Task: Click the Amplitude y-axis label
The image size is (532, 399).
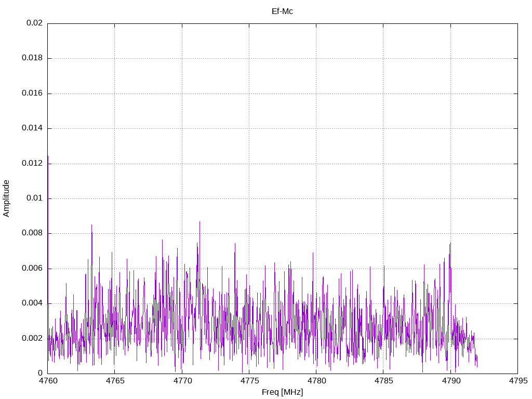Action: tap(7, 198)
